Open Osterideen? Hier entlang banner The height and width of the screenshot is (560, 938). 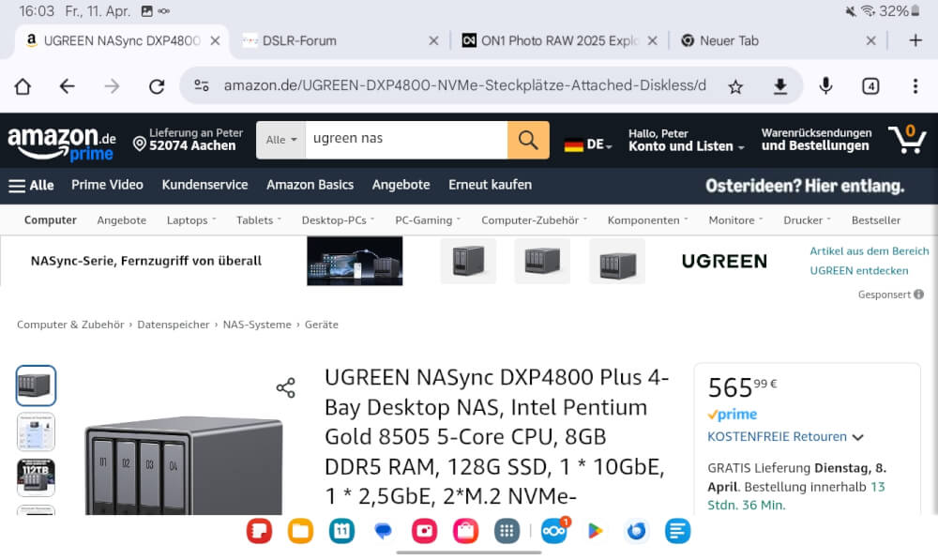point(805,186)
